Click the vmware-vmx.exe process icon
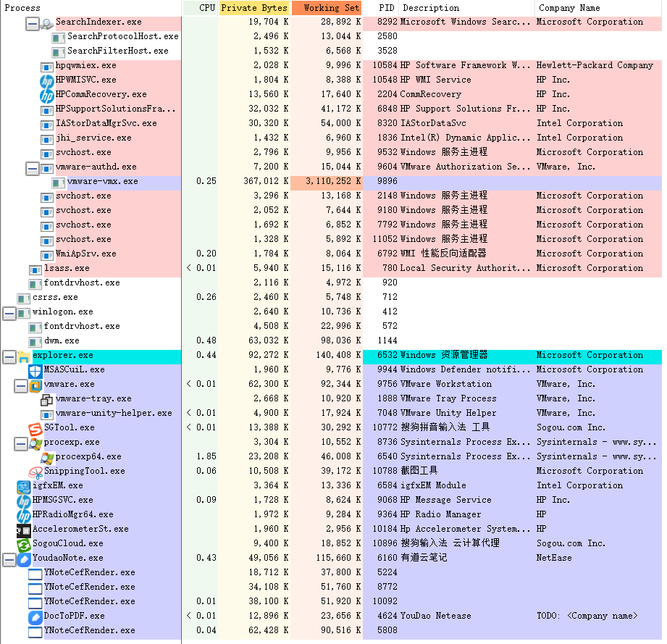Image resolution: width=667 pixels, height=644 pixels. click(58, 183)
